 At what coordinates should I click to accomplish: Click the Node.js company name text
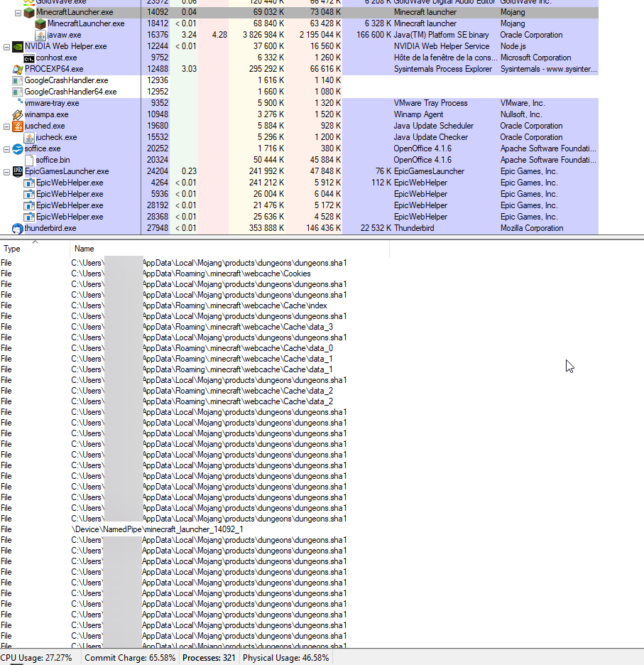(x=513, y=46)
